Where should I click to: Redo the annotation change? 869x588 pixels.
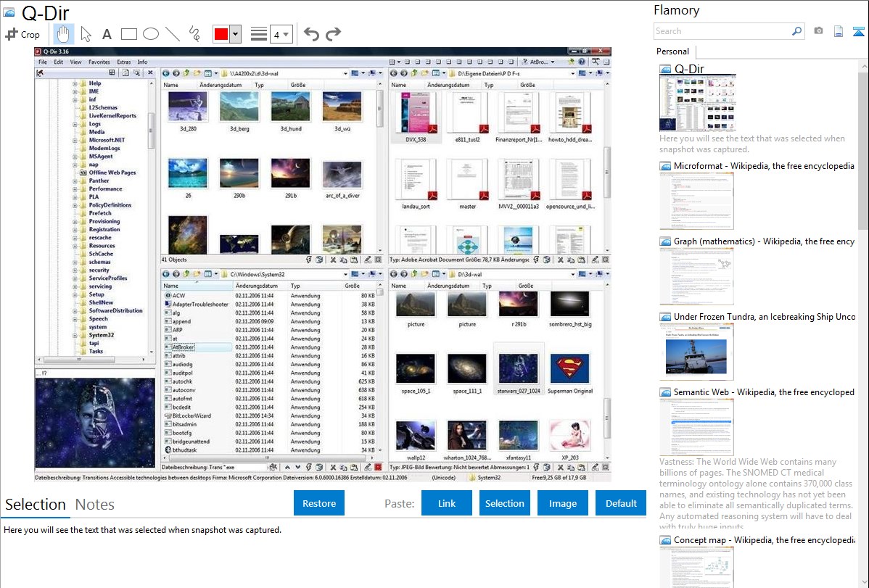(333, 34)
